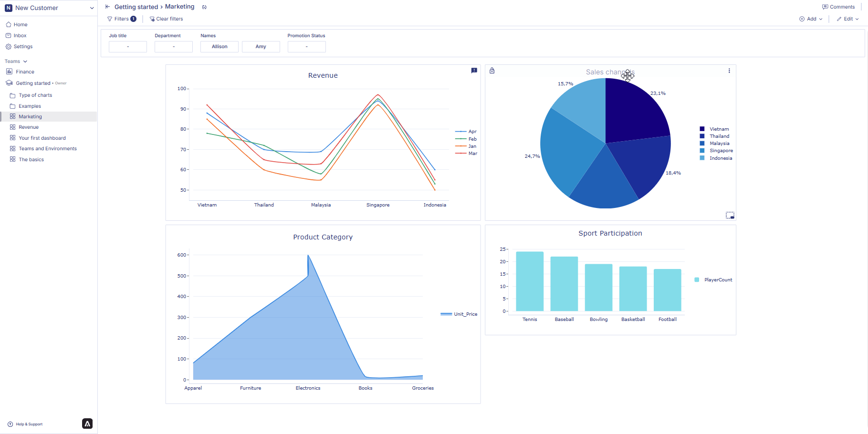Click the logo icon at sidebar bottom
Screen dimensions: 868x434
[x=87, y=424]
